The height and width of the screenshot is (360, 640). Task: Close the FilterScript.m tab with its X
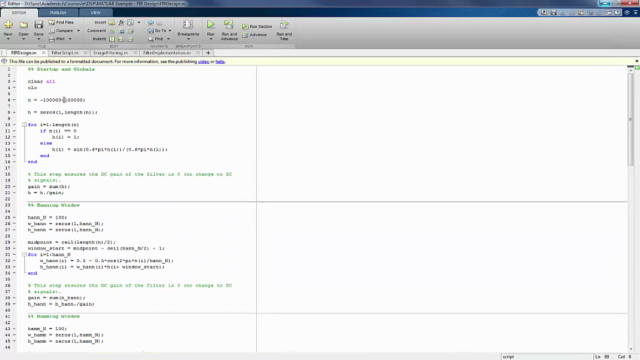coord(85,53)
